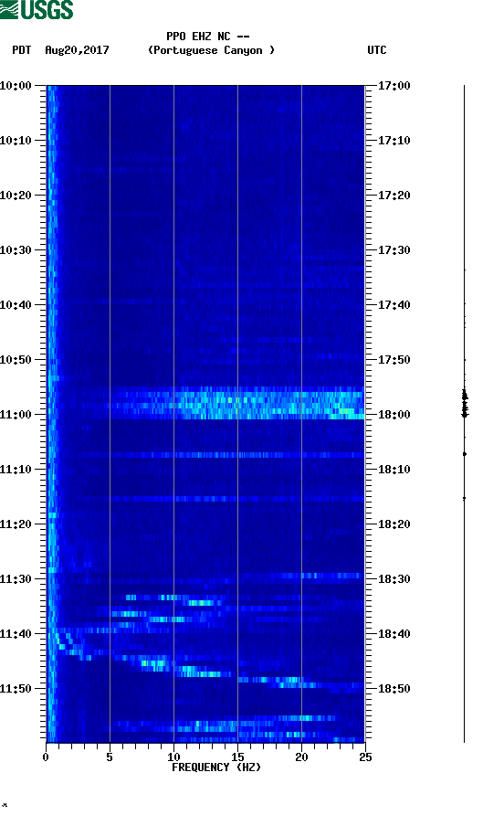Screen dimensions: 504x815
Task: Click the seismogram spike near 18:00 UTC
Action: coord(465,403)
